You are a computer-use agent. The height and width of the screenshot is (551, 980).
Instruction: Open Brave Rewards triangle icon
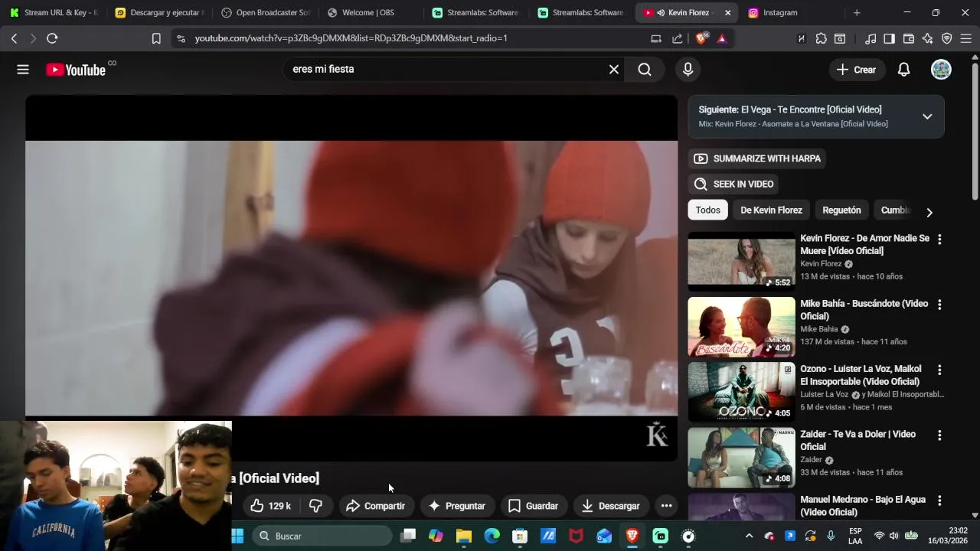point(721,38)
